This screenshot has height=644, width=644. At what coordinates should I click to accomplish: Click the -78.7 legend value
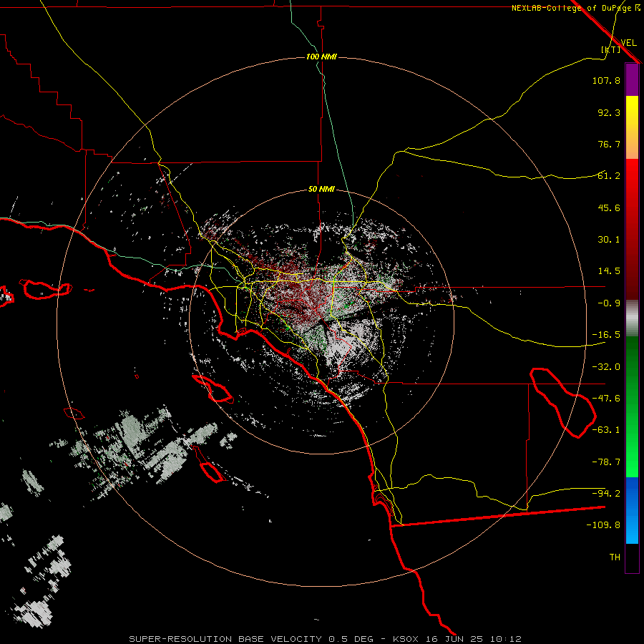click(606, 462)
